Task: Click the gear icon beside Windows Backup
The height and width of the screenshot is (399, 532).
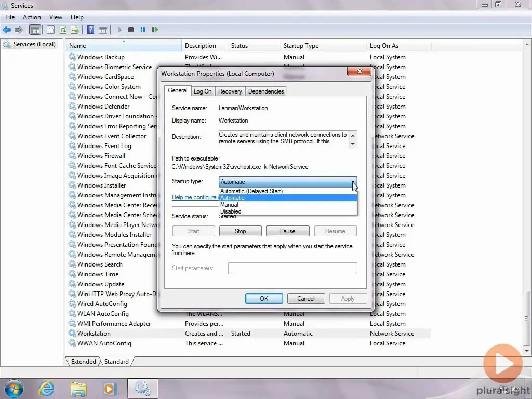Action: (72, 57)
